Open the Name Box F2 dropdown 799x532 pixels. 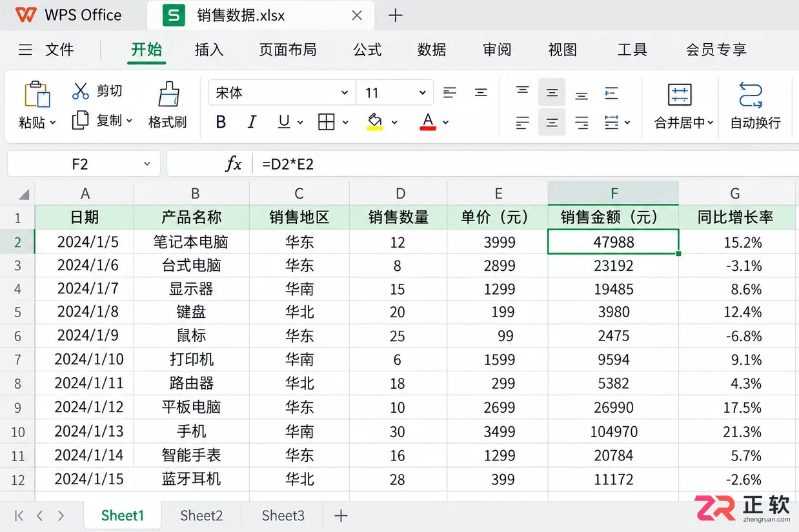coord(147,164)
